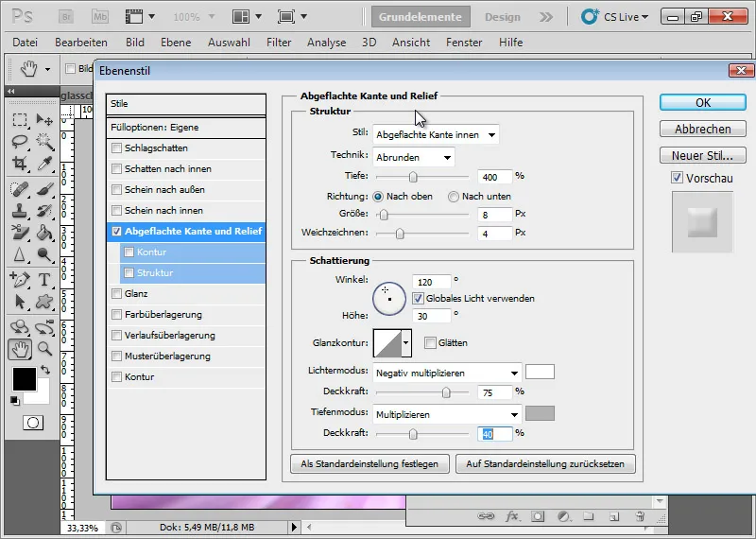Click the OK button
Image resolution: width=756 pixels, height=539 pixels.
(702, 103)
